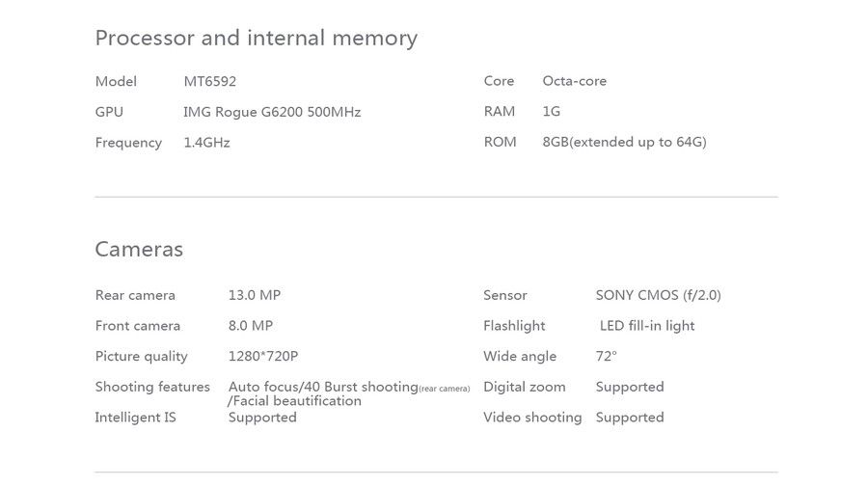Image resolution: width=868 pixels, height=486 pixels.
Task: Select the 1.4GHz frequency value
Action: (x=206, y=143)
